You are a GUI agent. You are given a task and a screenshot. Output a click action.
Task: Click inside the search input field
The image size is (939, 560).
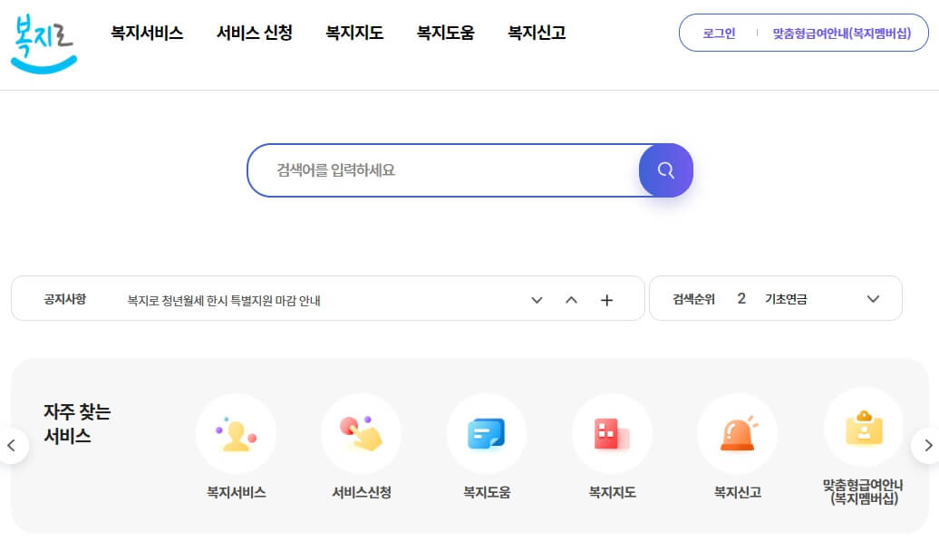(435, 170)
